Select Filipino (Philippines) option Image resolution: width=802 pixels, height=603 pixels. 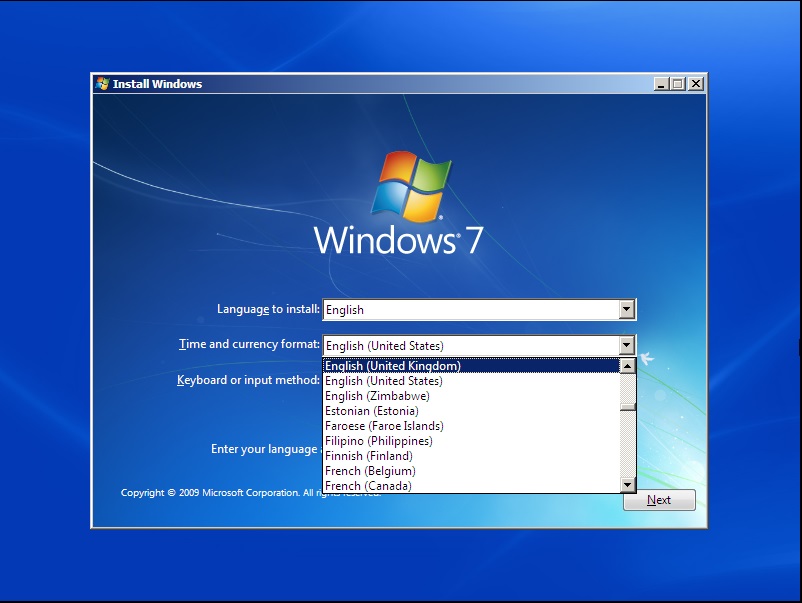click(471, 441)
